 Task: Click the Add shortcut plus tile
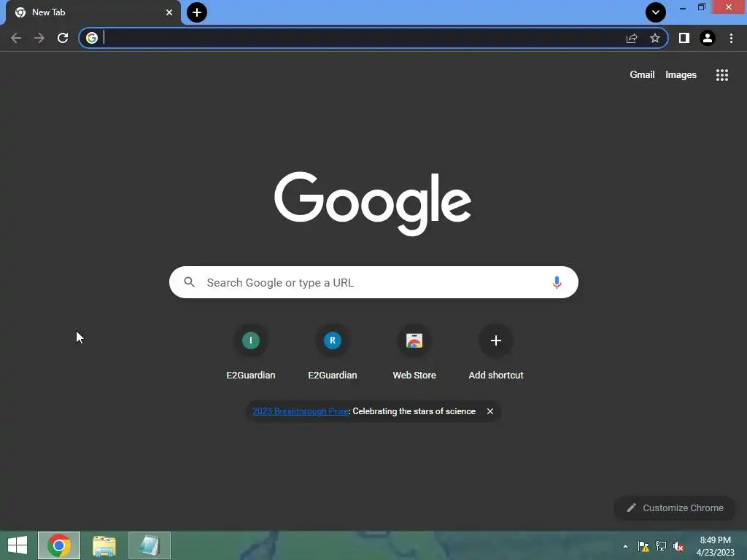[496, 352]
